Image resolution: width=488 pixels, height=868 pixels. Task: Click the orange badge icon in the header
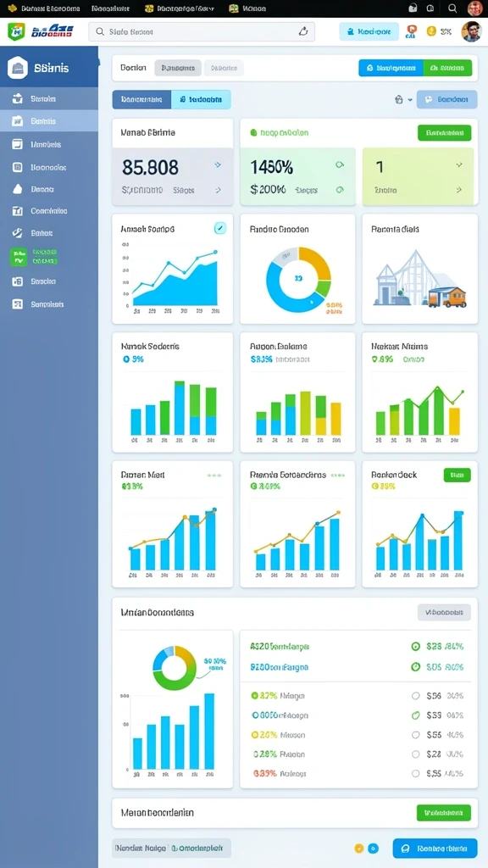pos(411,31)
